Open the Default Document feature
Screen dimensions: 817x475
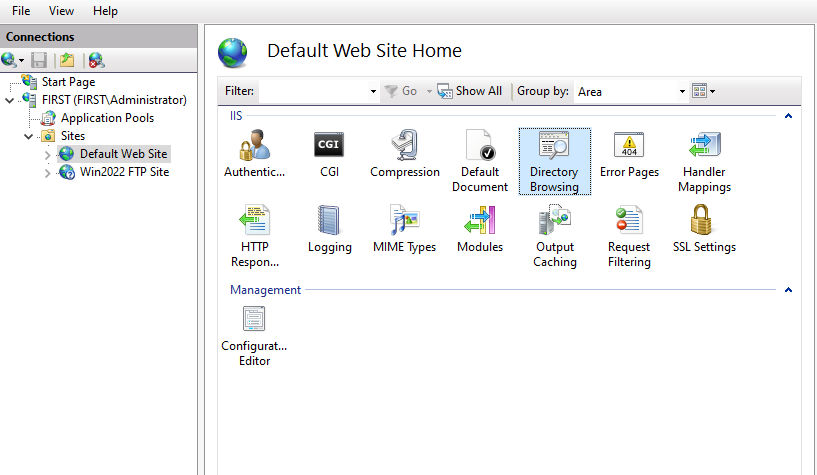[480, 161]
